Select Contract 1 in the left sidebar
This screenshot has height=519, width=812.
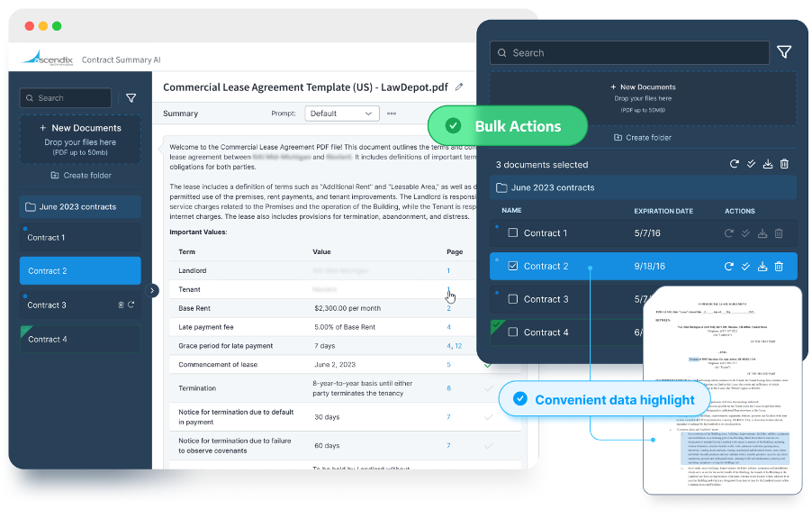tap(80, 238)
